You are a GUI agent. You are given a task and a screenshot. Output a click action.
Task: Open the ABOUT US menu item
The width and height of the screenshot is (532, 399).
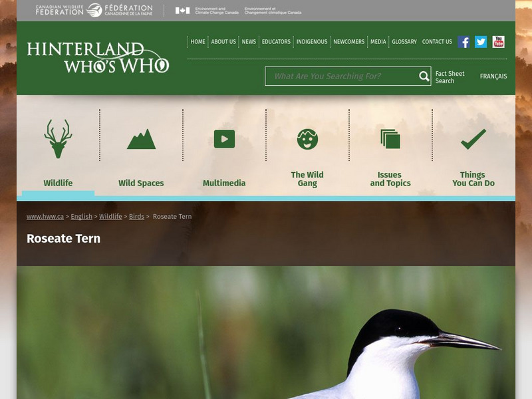[x=223, y=42]
